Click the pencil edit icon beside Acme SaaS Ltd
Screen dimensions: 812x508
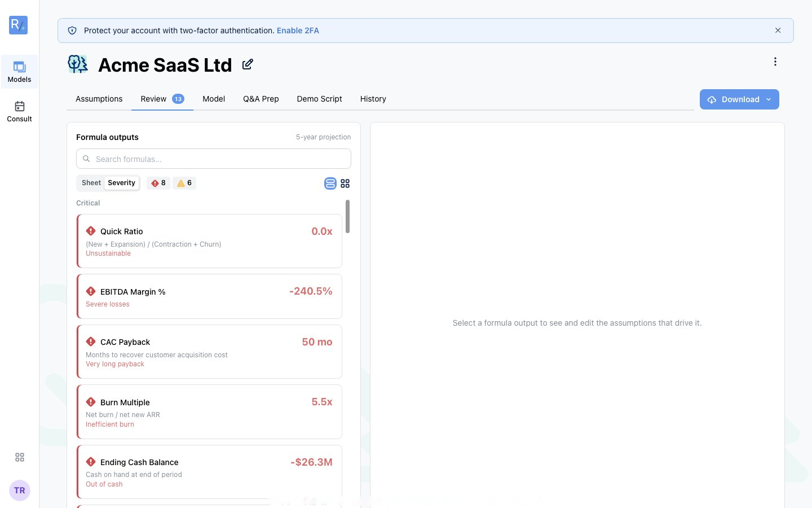click(x=248, y=64)
